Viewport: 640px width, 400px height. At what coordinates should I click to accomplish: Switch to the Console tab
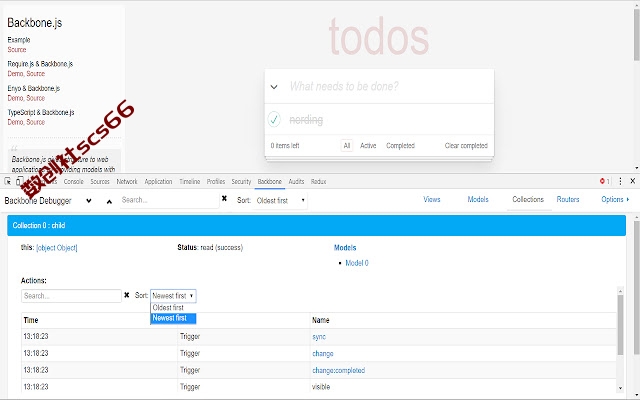73,182
